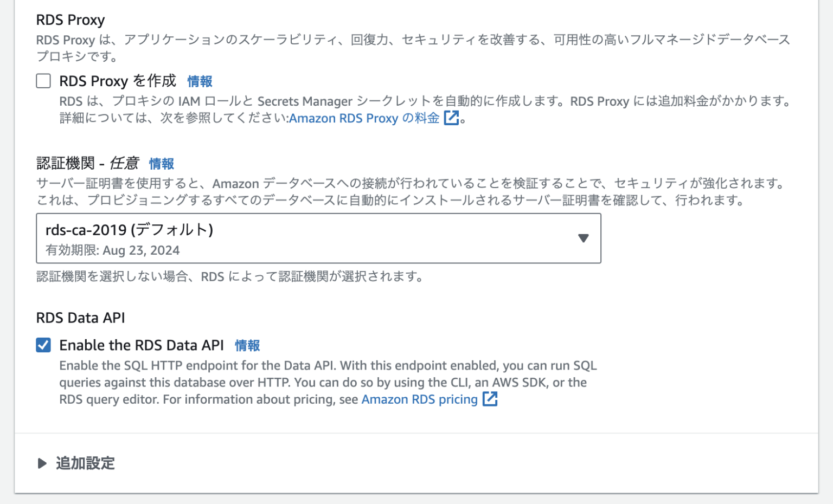This screenshot has width=833, height=504.
Task: Toggle the RDS Proxy creation option on
Action: [43, 81]
